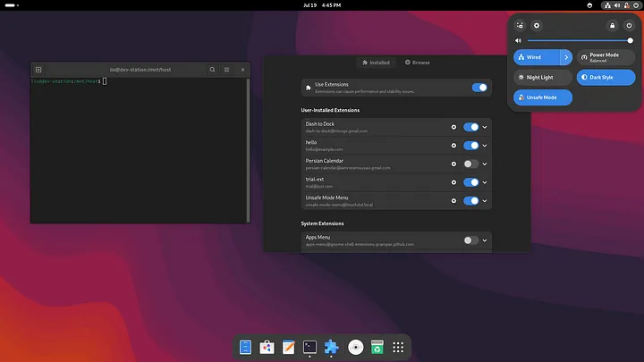Expand the hello extension row details
This screenshot has width=644, height=362.
click(x=485, y=146)
